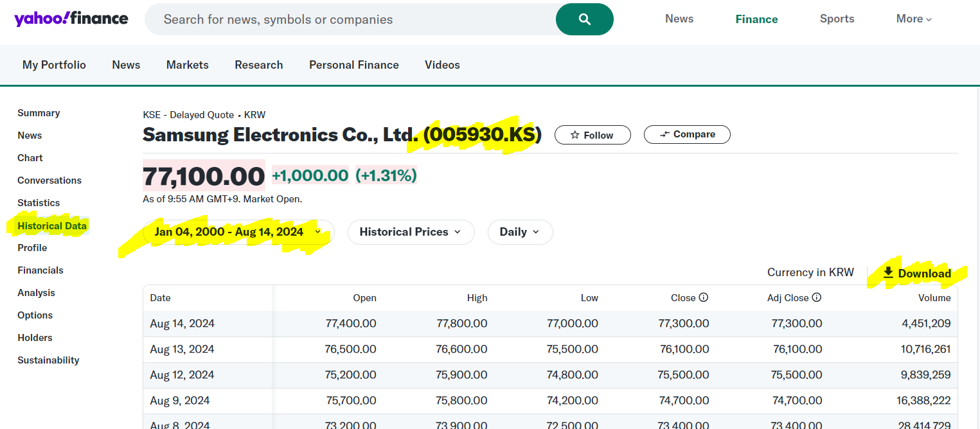This screenshot has height=429, width=980.
Task: Click the Yahoo Finance logo
Action: (x=71, y=19)
